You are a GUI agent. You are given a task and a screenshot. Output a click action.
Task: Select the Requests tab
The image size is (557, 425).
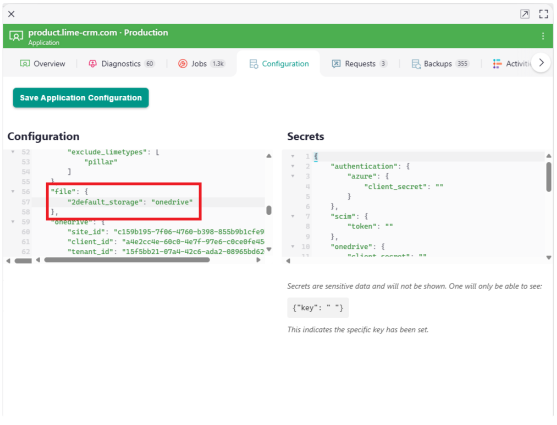click(359, 64)
